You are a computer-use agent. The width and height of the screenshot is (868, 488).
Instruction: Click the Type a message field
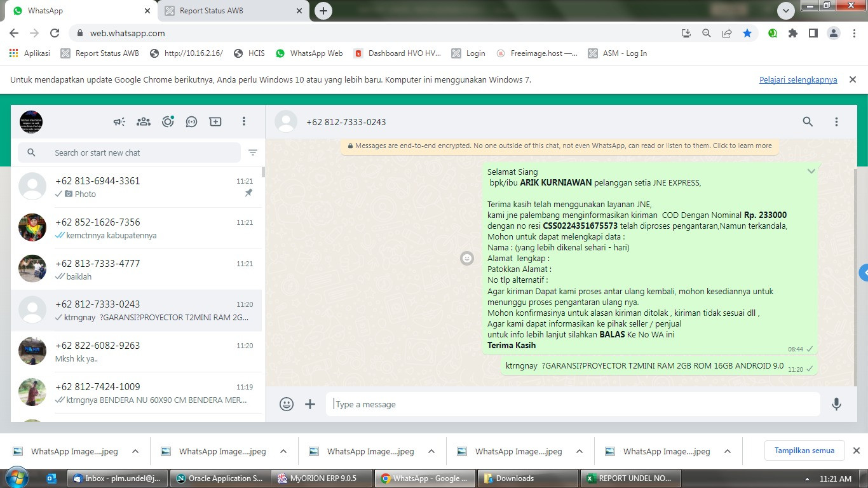[x=573, y=404]
